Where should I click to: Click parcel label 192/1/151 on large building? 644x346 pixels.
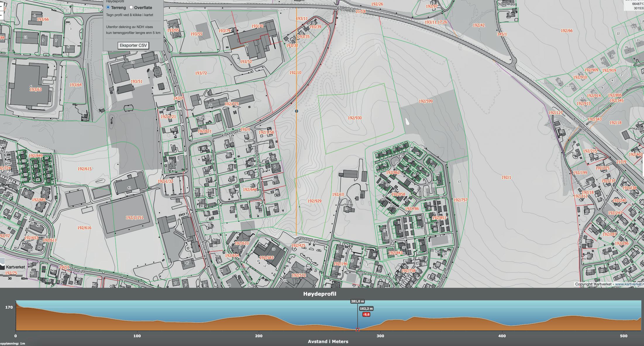click(x=135, y=218)
